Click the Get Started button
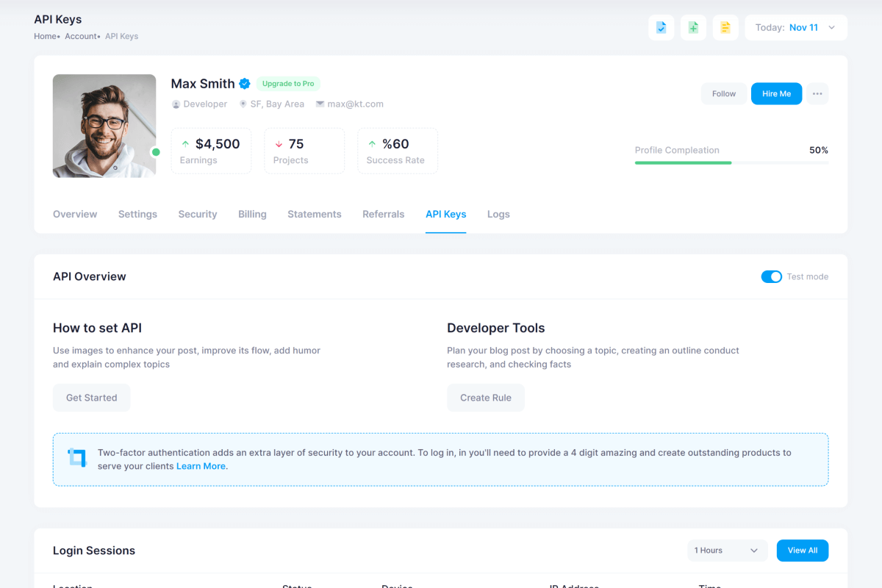 coord(91,398)
